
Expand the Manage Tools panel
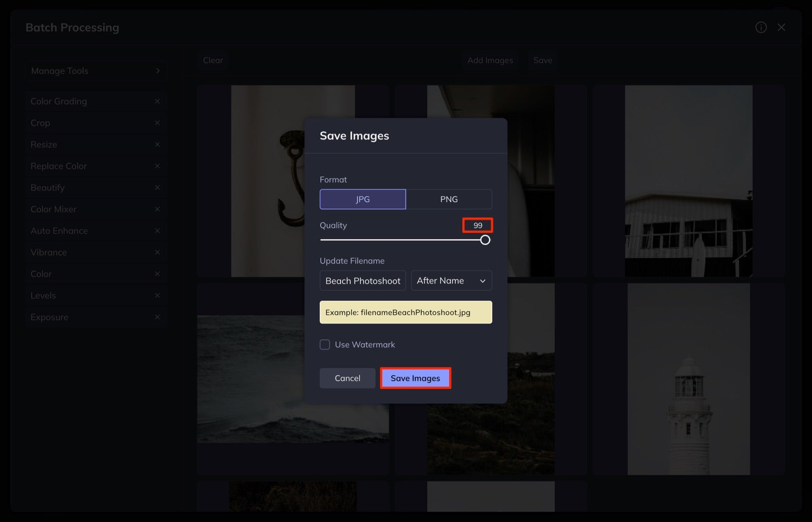point(96,71)
